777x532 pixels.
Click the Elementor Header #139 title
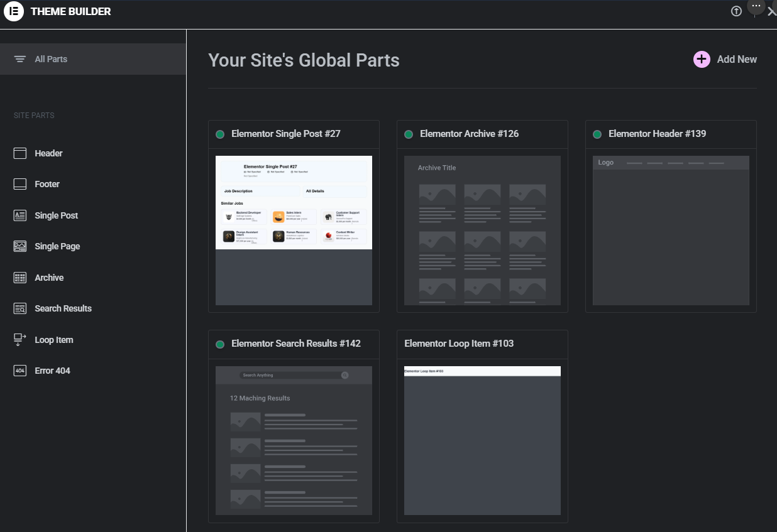(658, 134)
